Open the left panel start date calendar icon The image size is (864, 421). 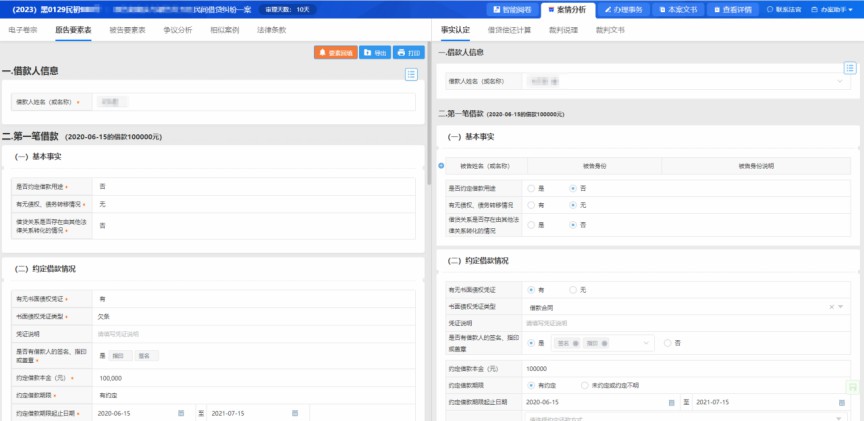(x=181, y=413)
